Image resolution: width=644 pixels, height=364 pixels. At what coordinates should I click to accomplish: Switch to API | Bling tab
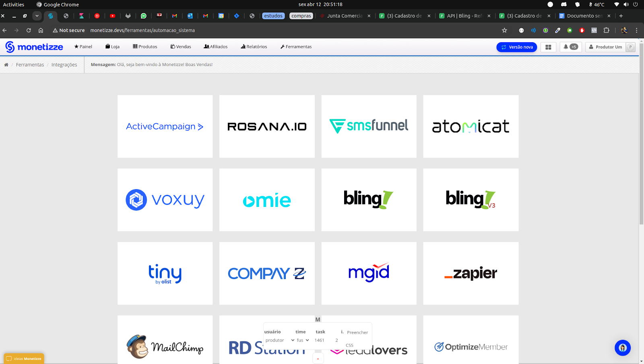point(464,16)
